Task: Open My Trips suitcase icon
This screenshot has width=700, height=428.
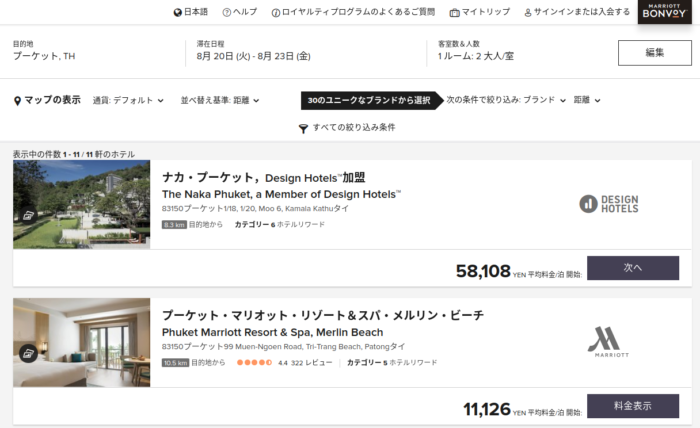Action: [x=454, y=12]
